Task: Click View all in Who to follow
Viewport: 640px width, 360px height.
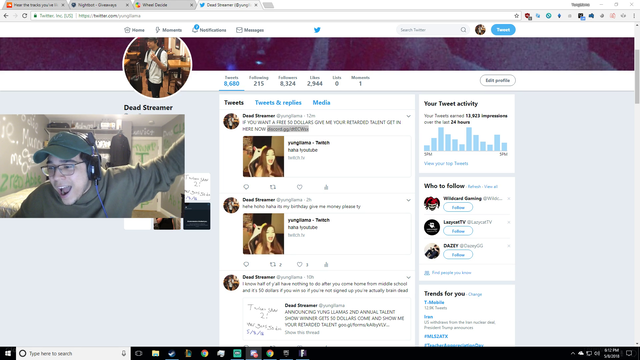Action: tap(491, 187)
